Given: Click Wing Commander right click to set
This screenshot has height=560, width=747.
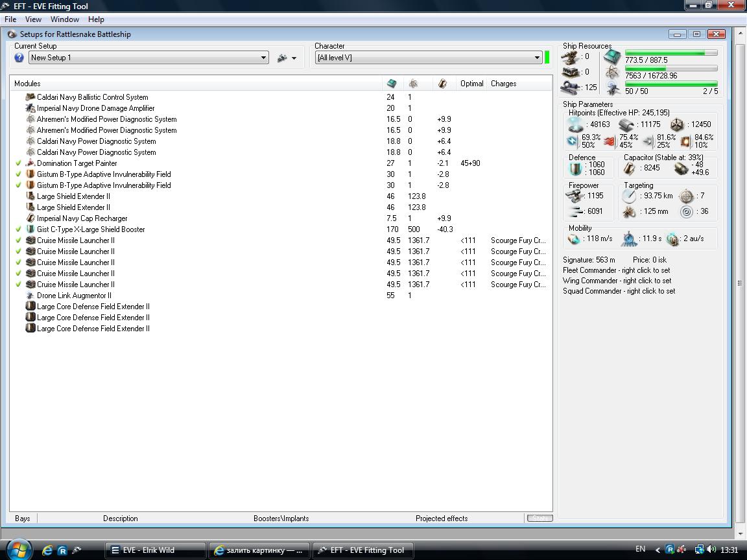Looking at the screenshot, I should [x=617, y=281].
